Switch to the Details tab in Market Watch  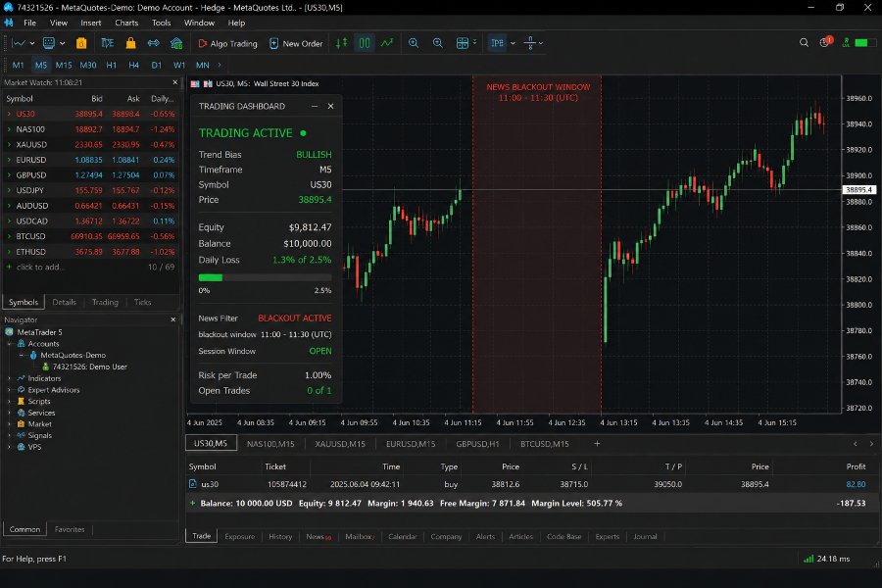pyautogui.click(x=64, y=302)
